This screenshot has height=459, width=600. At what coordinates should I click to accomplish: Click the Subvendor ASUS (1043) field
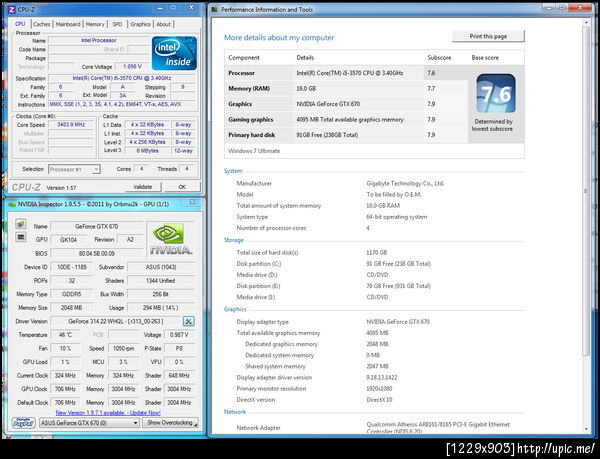tap(161, 267)
